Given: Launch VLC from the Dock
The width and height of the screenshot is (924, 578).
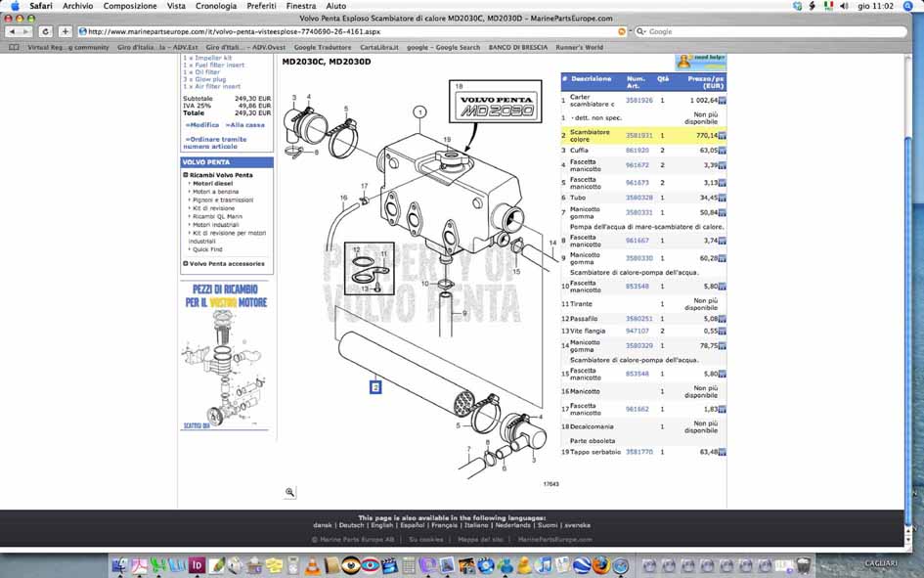Looking at the screenshot, I should tap(312, 566).
